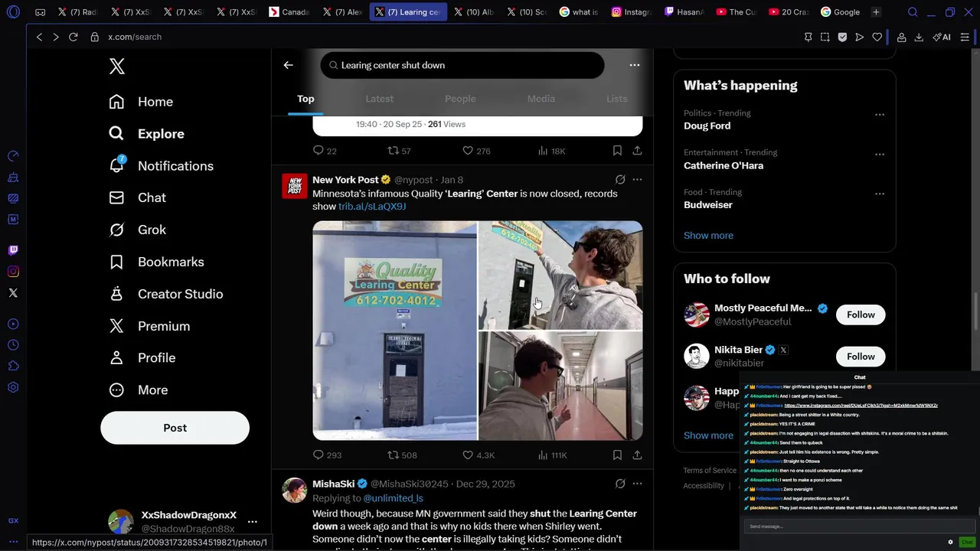Open Grok explain icon on New York Post tweet
This screenshot has width=980, height=551.
tap(620, 180)
